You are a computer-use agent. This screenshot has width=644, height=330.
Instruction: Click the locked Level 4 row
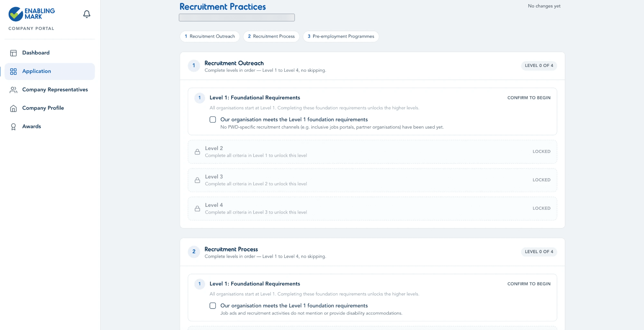pos(372,208)
